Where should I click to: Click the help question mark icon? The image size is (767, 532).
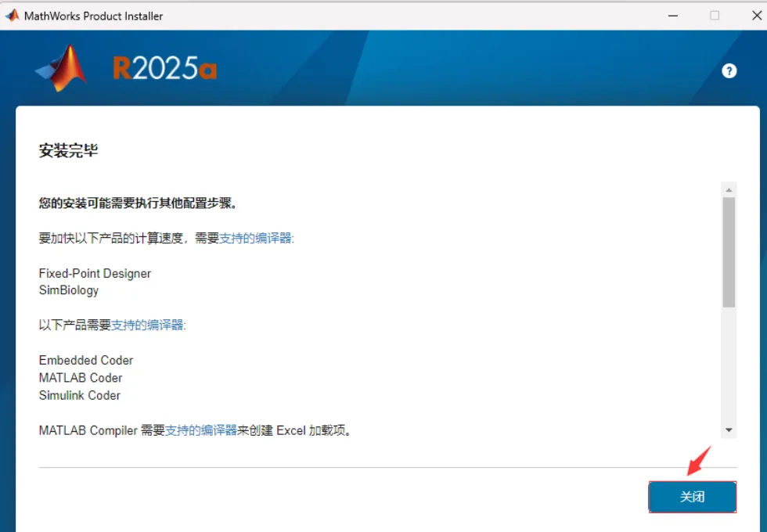tap(729, 71)
